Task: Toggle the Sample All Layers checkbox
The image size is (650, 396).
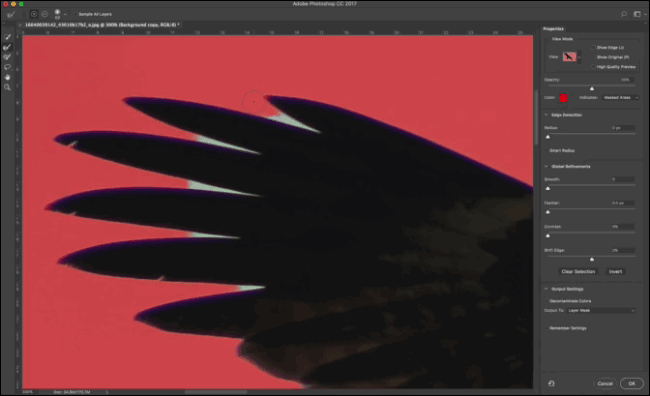Action: 75,14
